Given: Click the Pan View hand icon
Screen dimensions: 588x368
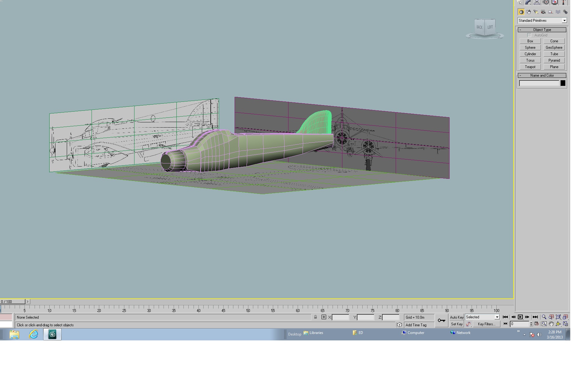Looking at the screenshot, I should point(551,324).
